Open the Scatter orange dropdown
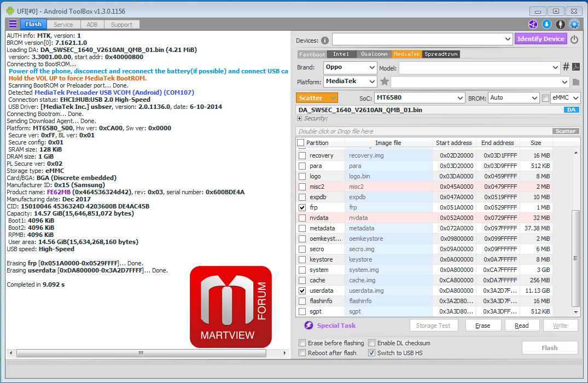This screenshot has height=383, width=588. (x=317, y=98)
